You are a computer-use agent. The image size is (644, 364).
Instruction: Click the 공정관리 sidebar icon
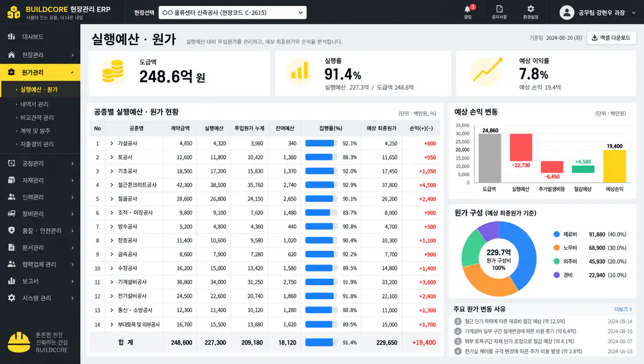pos(11,163)
